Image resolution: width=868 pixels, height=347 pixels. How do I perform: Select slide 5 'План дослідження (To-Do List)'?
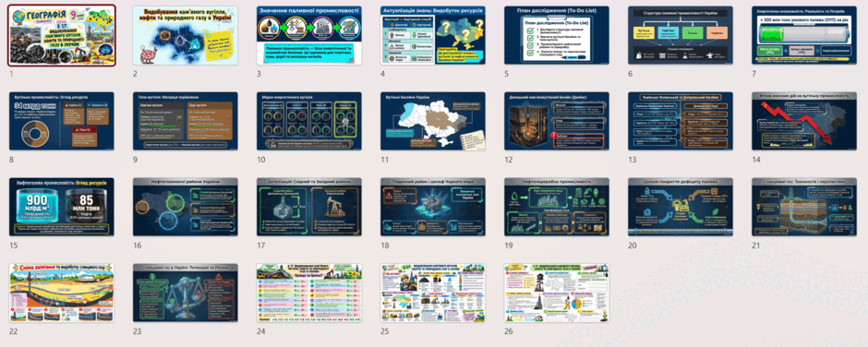pyautogui.click(x=557, y=35)
